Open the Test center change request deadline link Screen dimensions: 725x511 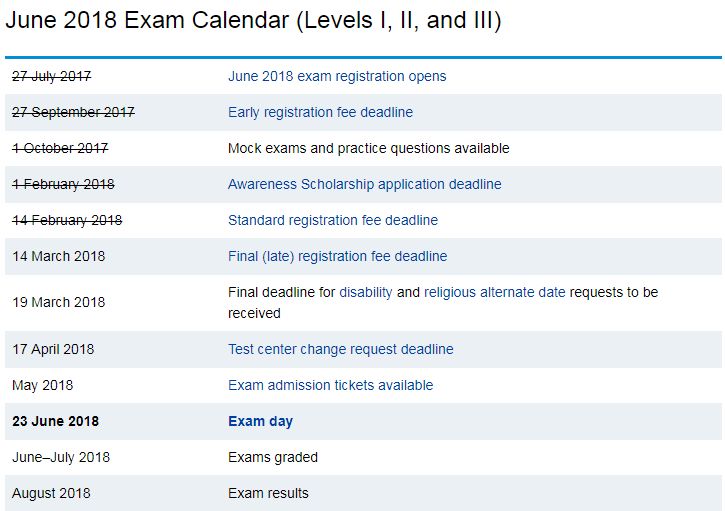(x=341, y=349)
